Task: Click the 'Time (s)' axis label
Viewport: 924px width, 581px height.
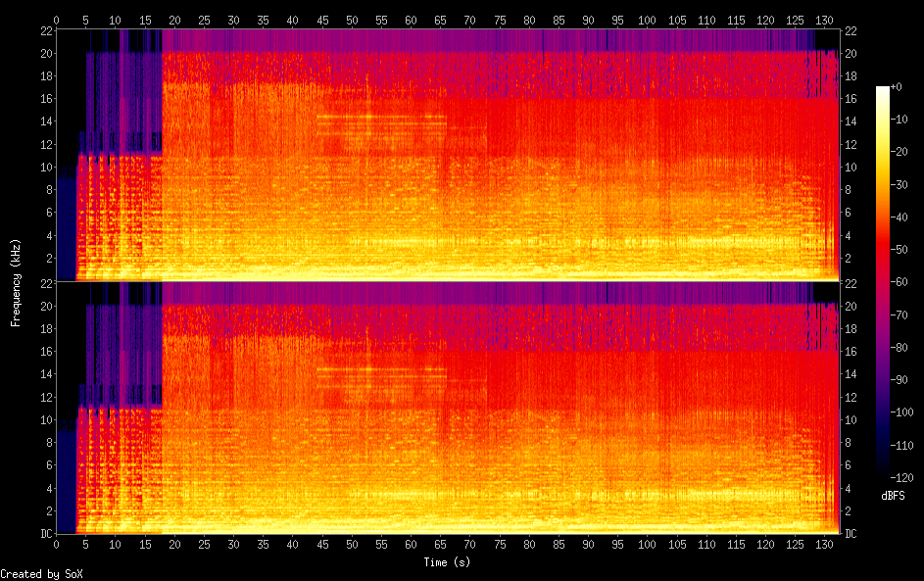Action: tap(448, 562)
